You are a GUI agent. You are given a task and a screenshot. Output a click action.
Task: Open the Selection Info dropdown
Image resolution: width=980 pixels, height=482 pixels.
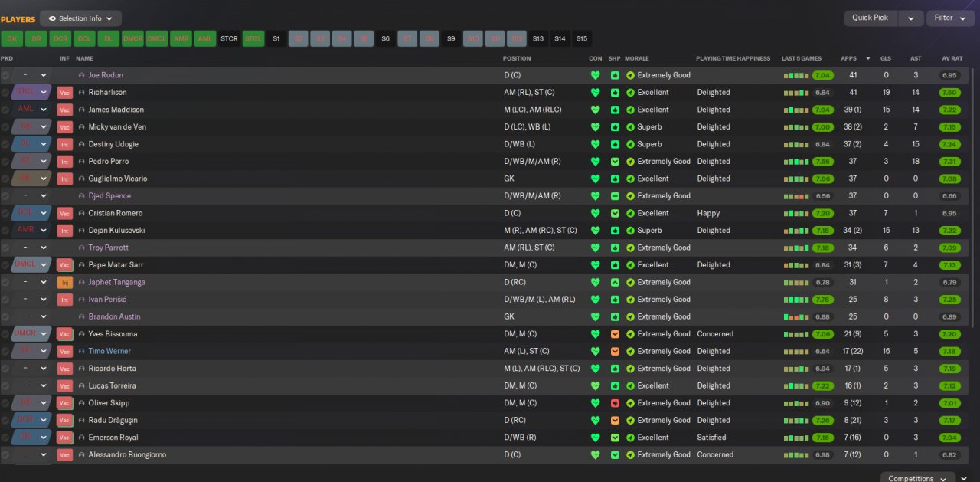[80, 18]
